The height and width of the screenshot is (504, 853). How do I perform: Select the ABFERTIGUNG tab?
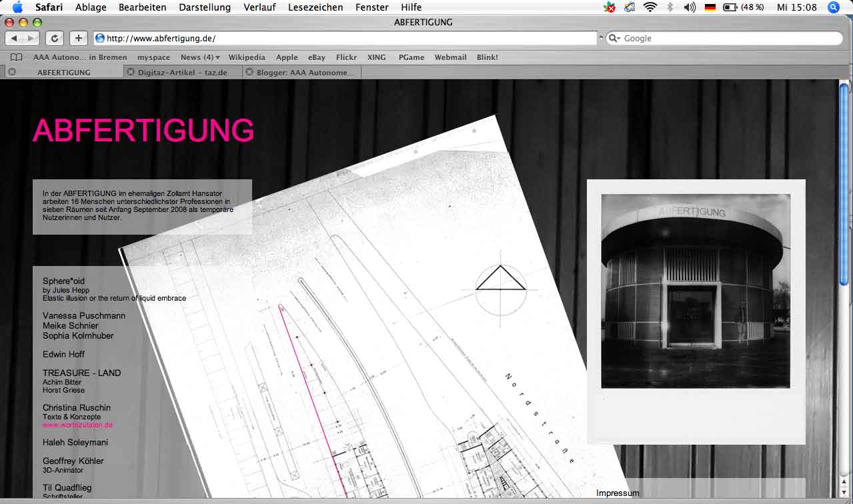click(64, 72)
